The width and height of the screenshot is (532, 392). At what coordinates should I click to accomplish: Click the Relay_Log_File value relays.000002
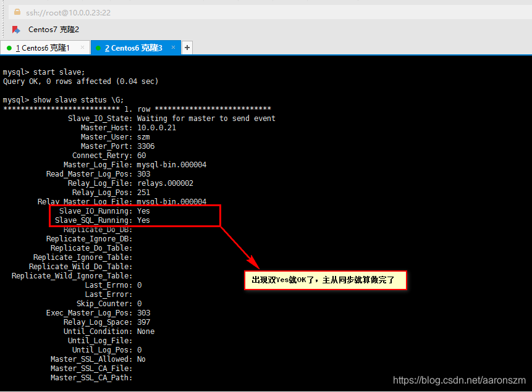(x=165, y=183)
